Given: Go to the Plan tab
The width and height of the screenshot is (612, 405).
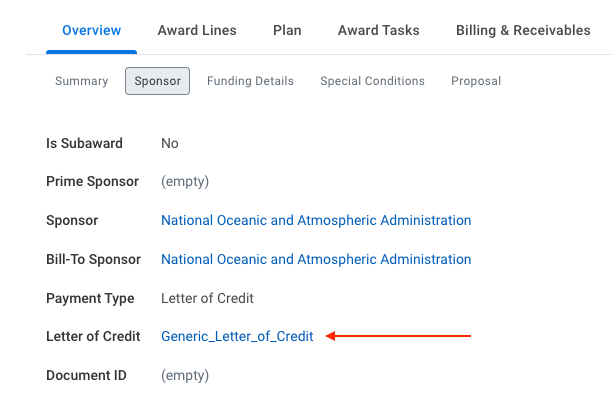Looking at the screenshot, I should [x=287, y=31].
